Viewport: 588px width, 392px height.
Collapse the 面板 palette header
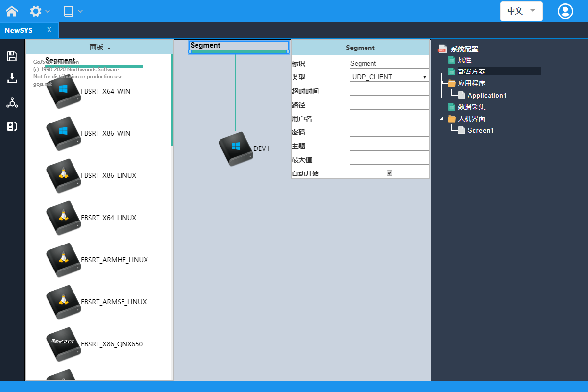click(100, 47)
